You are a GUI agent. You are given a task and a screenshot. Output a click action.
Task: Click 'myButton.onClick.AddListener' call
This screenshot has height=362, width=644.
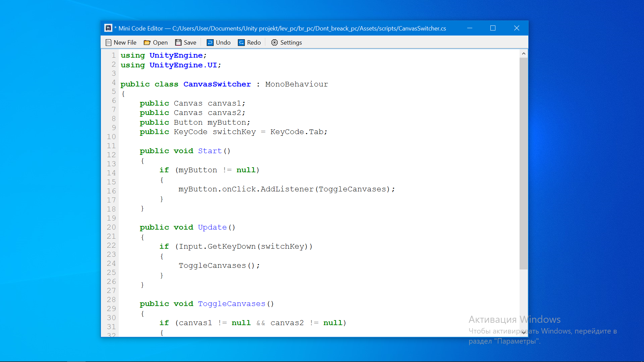tap(246, 189)
